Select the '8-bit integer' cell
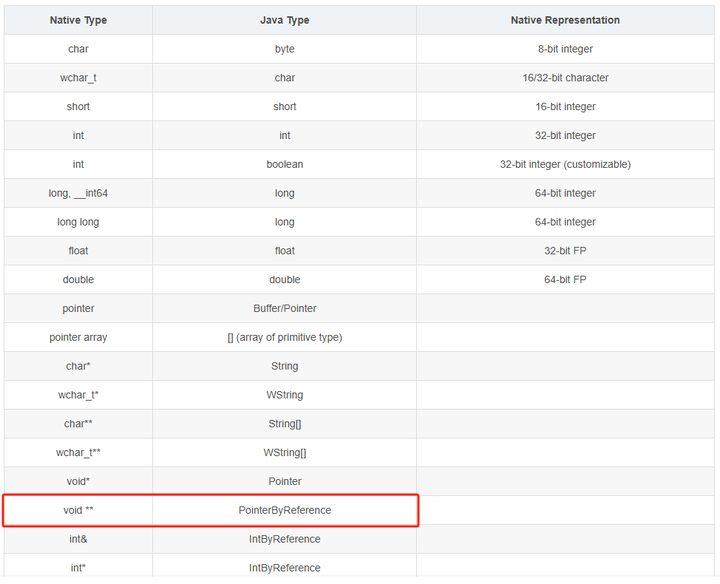The image size is (720, 584). [565, 49]
